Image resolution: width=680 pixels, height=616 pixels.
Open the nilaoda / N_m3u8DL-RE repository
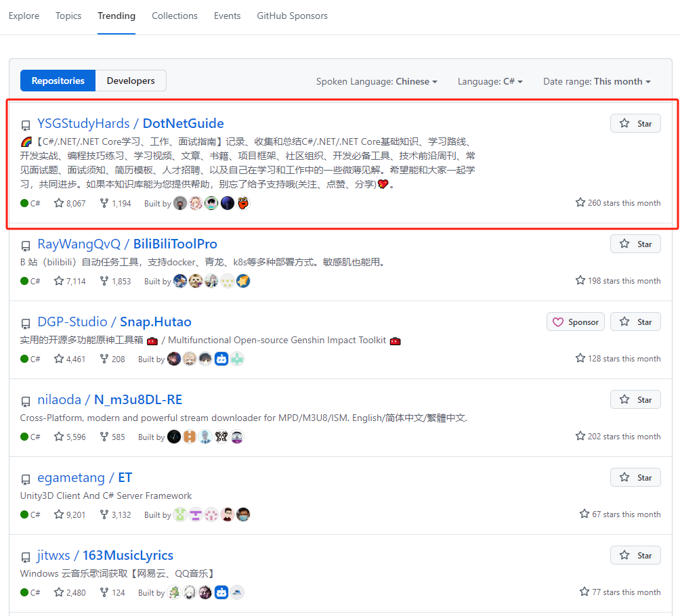pos(110,399)
